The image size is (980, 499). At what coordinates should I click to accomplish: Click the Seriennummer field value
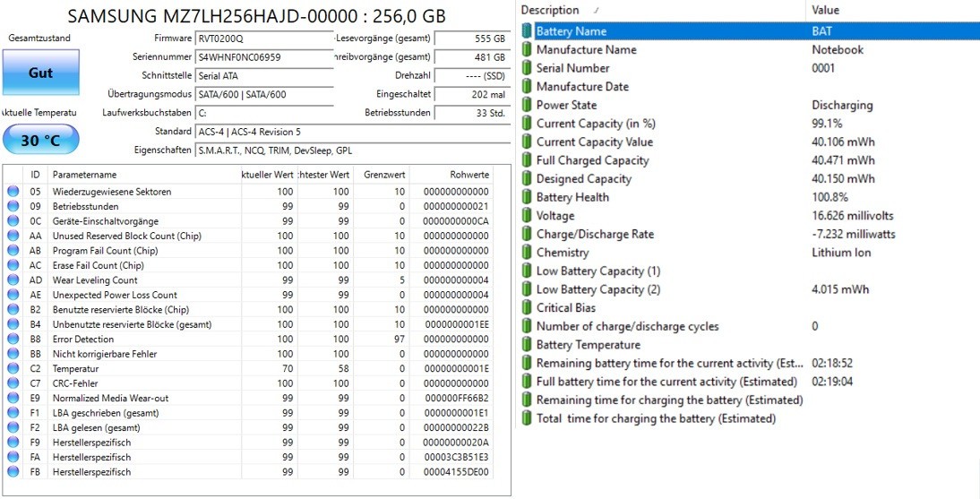coord(263,57)
